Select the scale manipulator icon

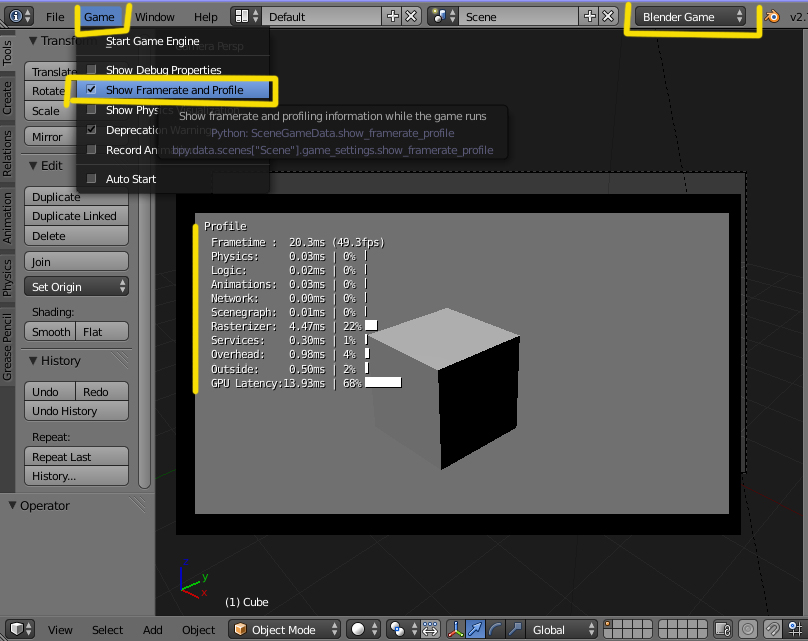pyautogui.click(x=514, y=629)
